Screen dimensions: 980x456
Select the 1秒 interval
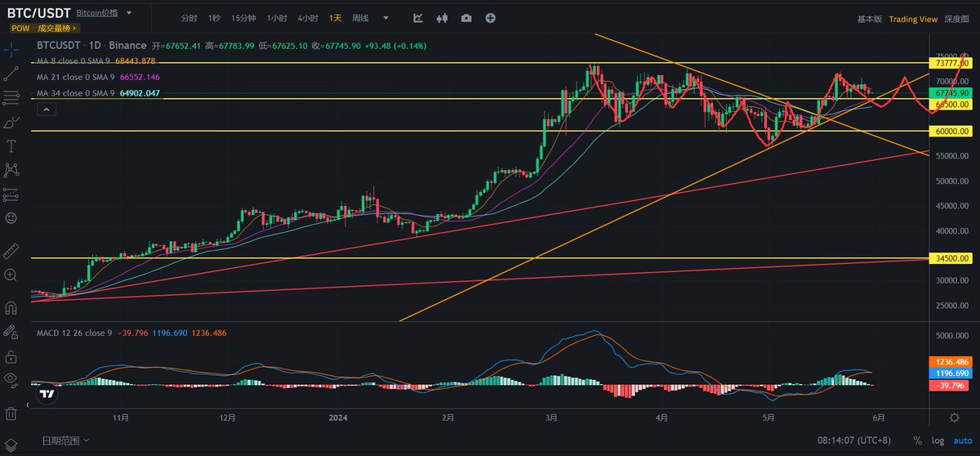click(x=215, y=18)
